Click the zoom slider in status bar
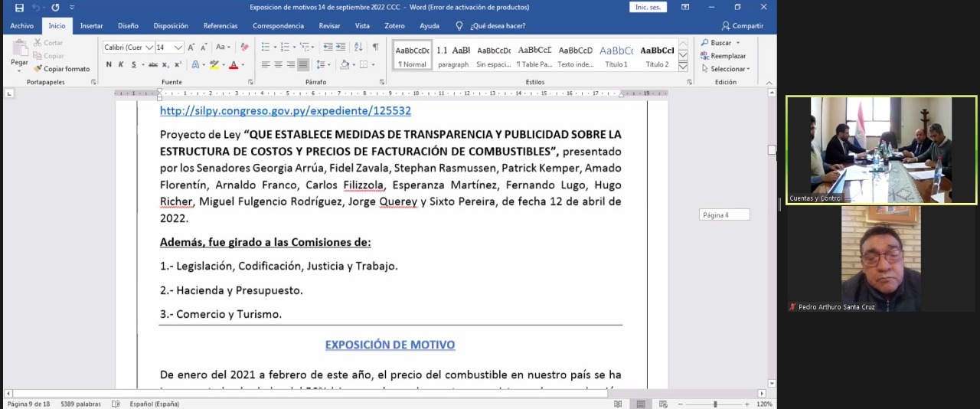The image size is (980, 409). point(715,404)
